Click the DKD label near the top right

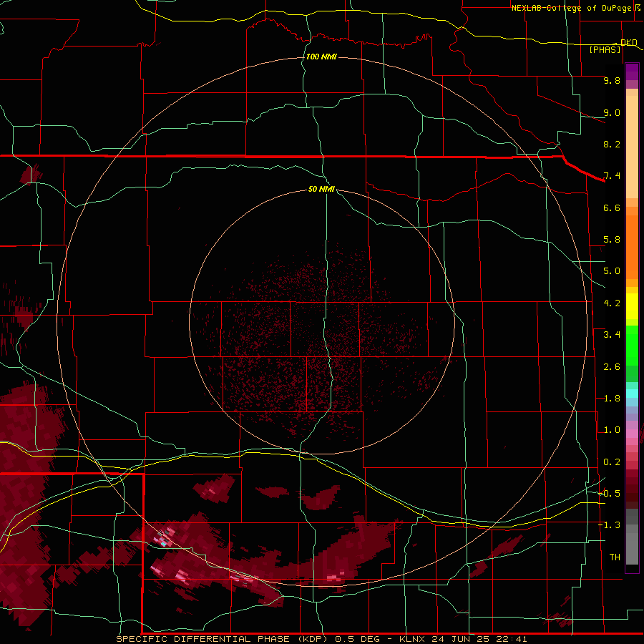point(629,42)
